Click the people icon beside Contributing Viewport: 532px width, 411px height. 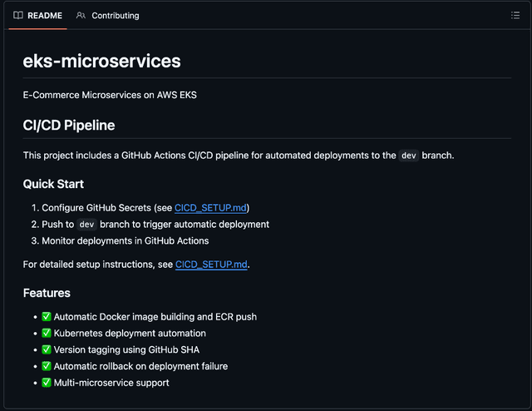81,15
